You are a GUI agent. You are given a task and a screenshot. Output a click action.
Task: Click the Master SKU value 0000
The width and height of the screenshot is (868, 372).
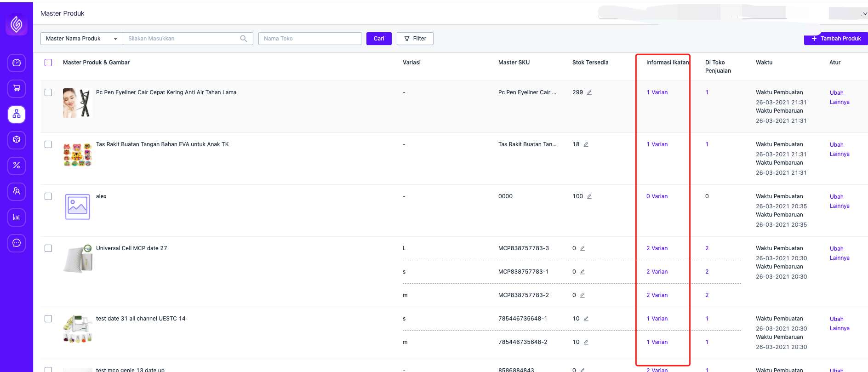pos(505,196)
